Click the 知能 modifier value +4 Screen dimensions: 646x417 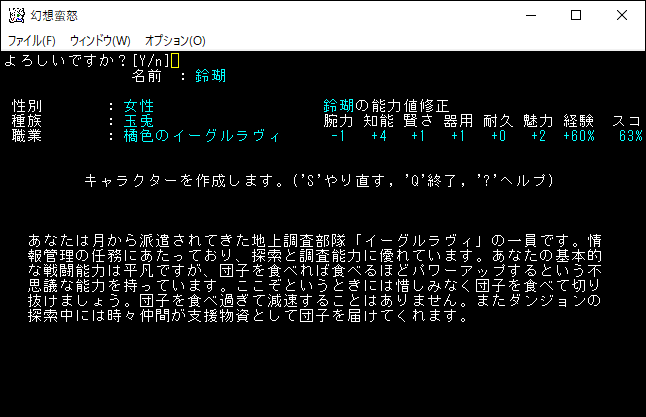pos(378,136)
